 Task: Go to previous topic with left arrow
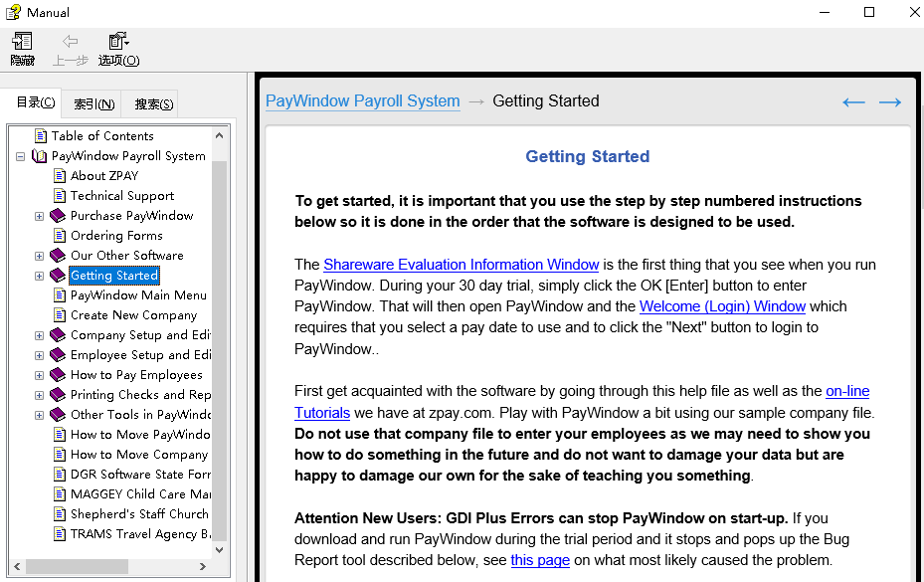point(853,102)
